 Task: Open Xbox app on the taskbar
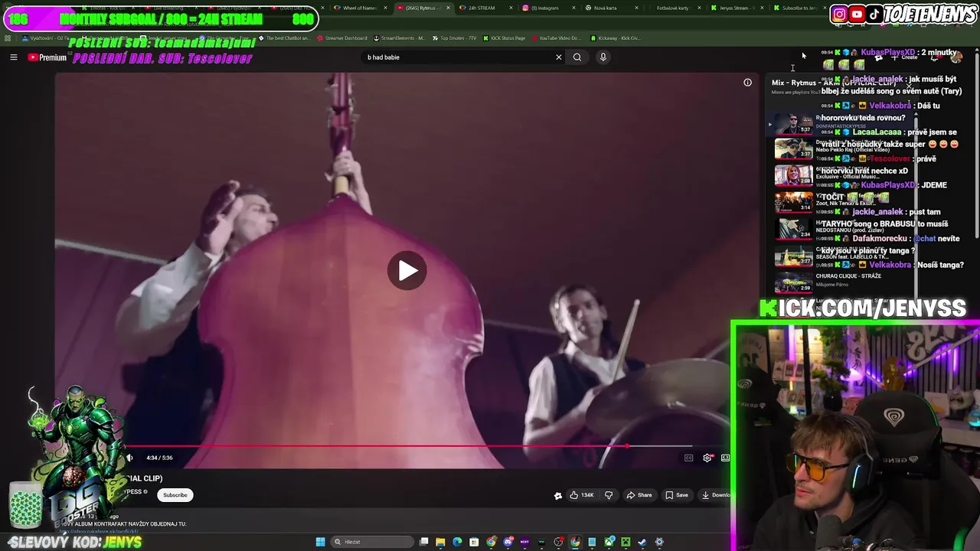[x=609, y=542]
